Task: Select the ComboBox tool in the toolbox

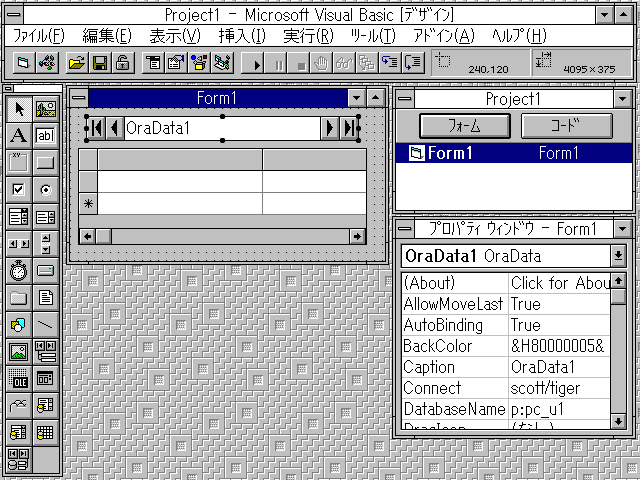Action: (x=19, y=217)
